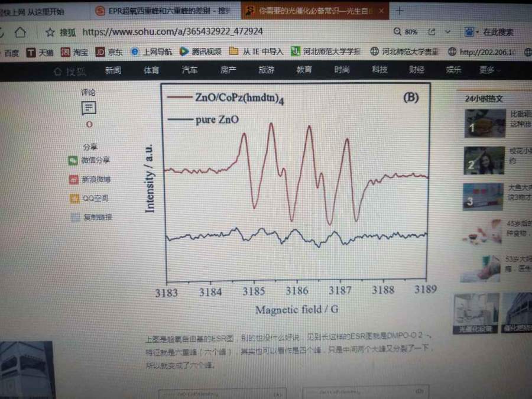Open the 上网导航 bookmark

[x=151, y=51]
